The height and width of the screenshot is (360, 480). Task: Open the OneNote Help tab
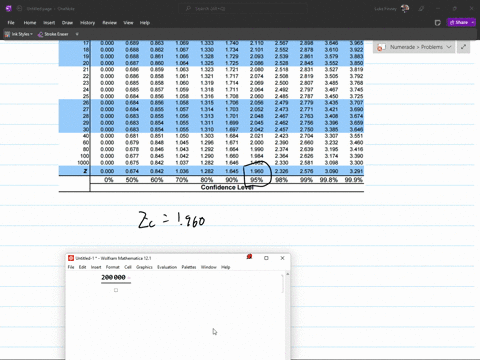point(145,23)
